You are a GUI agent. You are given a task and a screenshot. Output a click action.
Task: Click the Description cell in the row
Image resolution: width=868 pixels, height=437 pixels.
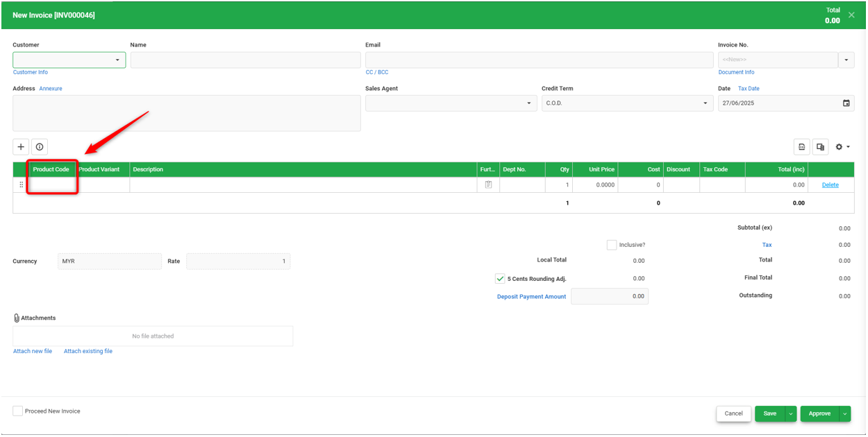(x=303, y=185)
